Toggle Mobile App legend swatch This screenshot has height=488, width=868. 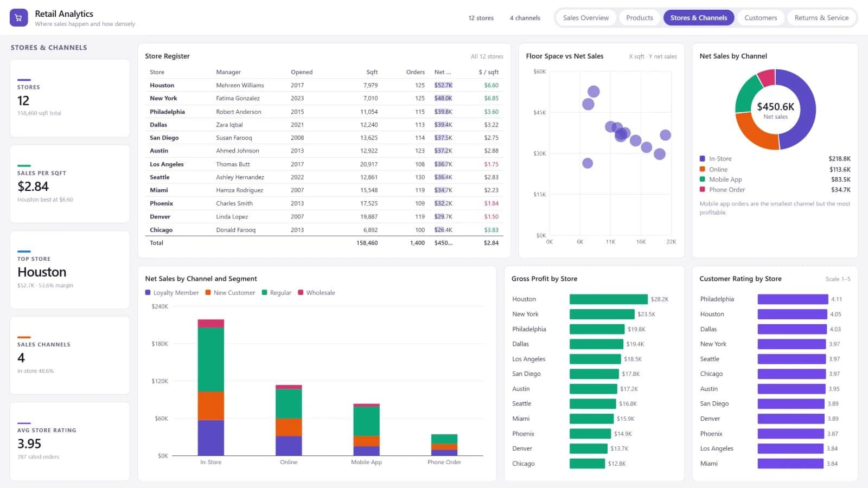703,179
